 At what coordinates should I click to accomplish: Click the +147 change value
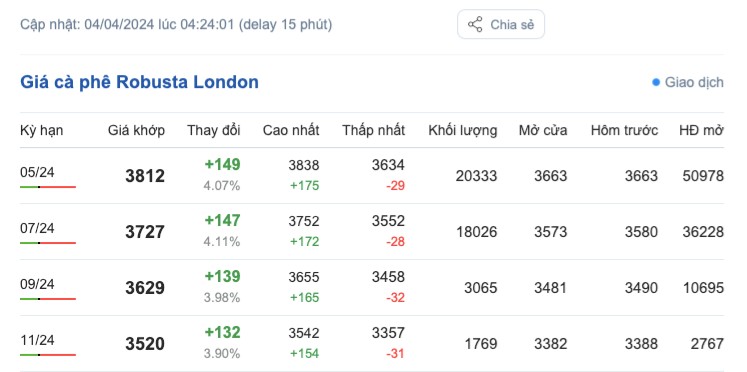pyautogui.click(x=222, y=221)
